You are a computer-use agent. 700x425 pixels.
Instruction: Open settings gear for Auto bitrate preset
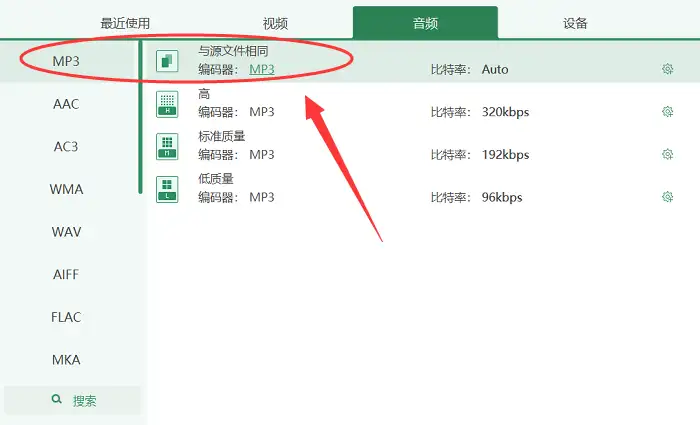667,69
